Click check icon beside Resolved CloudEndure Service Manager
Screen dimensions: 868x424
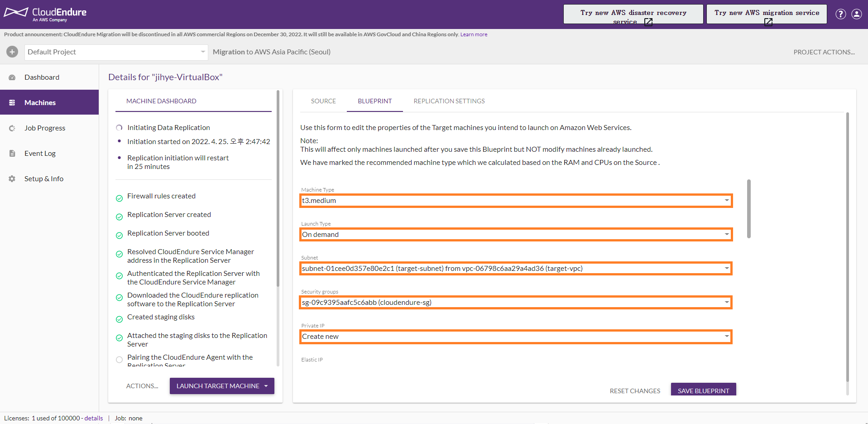point(120,254)
